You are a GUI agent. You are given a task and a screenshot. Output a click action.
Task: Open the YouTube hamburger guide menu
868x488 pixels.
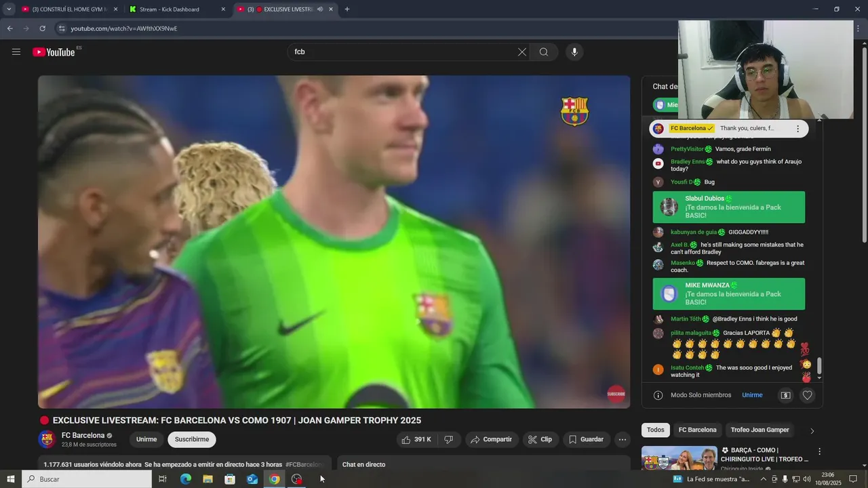(x=16, y=52)
